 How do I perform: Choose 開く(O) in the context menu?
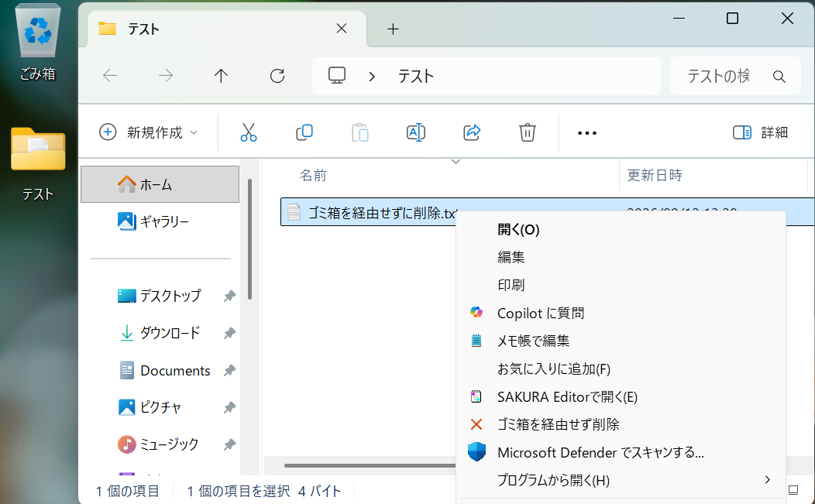621,230
